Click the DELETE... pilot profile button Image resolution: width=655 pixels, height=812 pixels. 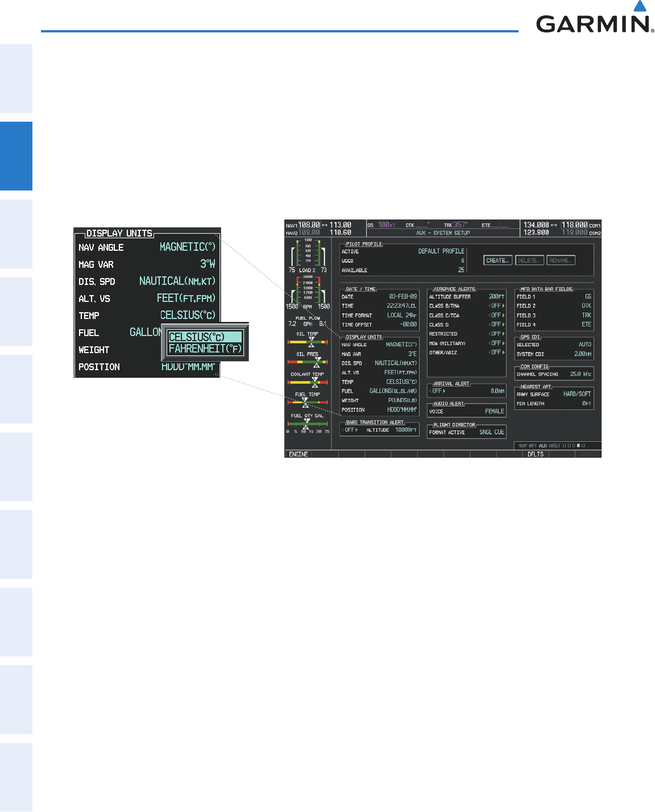point(529,260)
